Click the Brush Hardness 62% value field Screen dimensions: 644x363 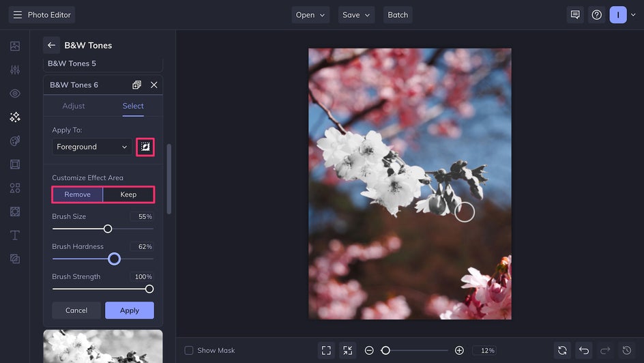tap(142, 247)
